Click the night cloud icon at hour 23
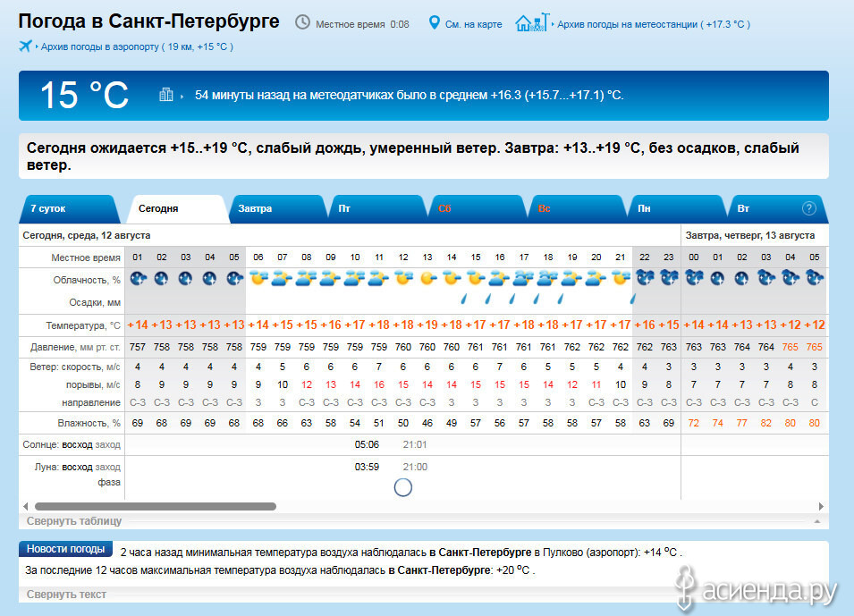The height and width of the screenshot is (616, 854). [669, 278]
